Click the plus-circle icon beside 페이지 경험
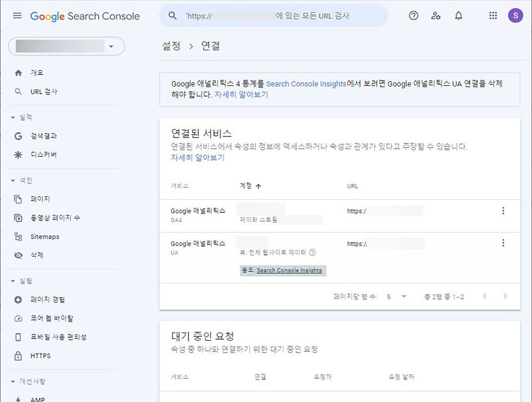This screenshot has height=402, width=532. click(x=18, y=299)
